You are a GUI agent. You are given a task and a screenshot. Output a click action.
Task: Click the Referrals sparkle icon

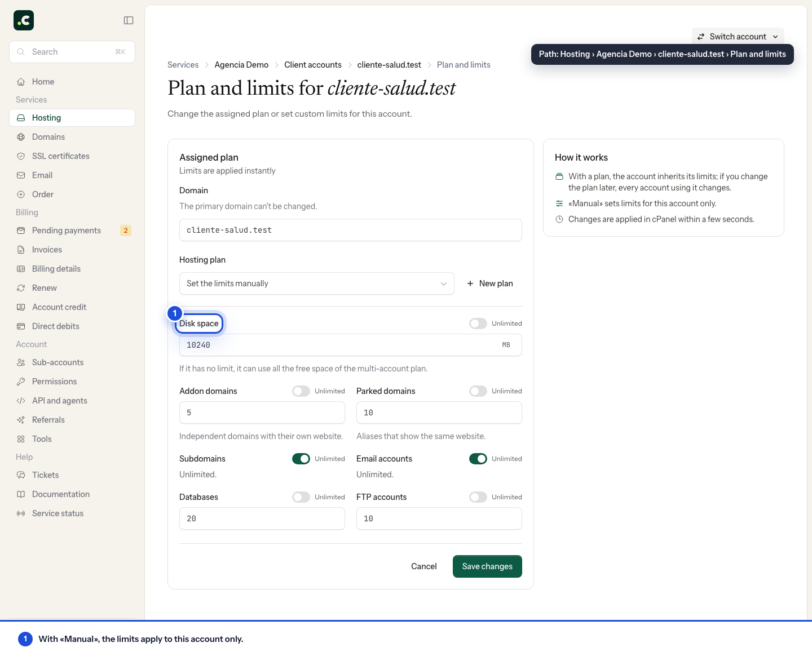[21, 420]
